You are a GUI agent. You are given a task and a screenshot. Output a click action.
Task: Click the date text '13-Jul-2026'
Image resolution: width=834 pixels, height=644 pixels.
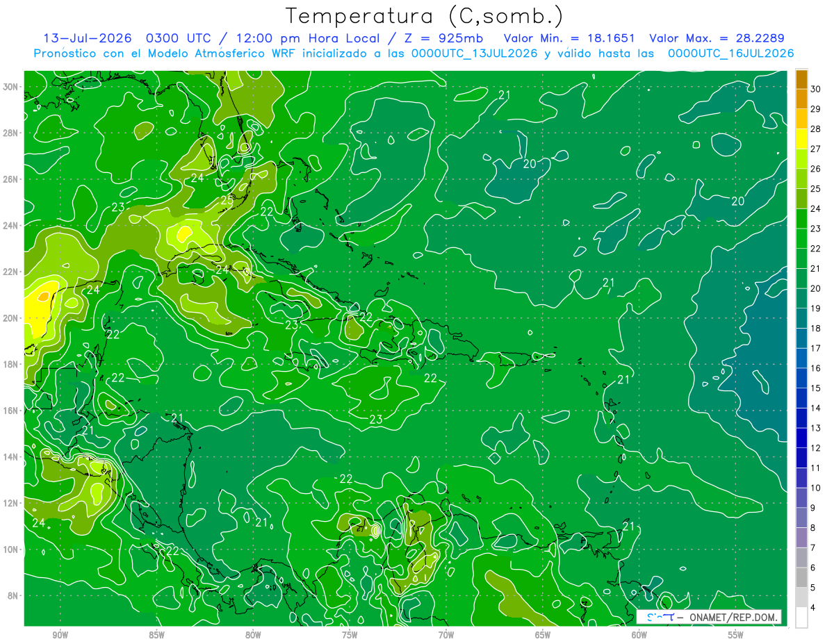coord(87,38)
